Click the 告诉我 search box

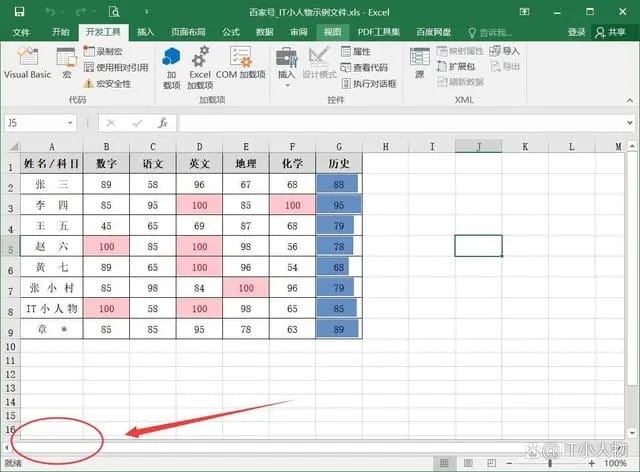click(490, 32)
